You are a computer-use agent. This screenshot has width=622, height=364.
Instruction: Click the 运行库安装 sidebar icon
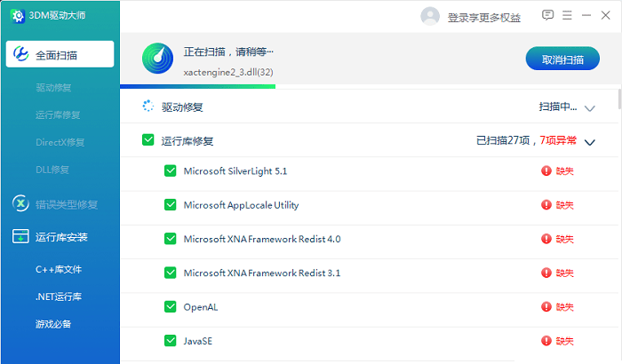click(x=20, y=237)
